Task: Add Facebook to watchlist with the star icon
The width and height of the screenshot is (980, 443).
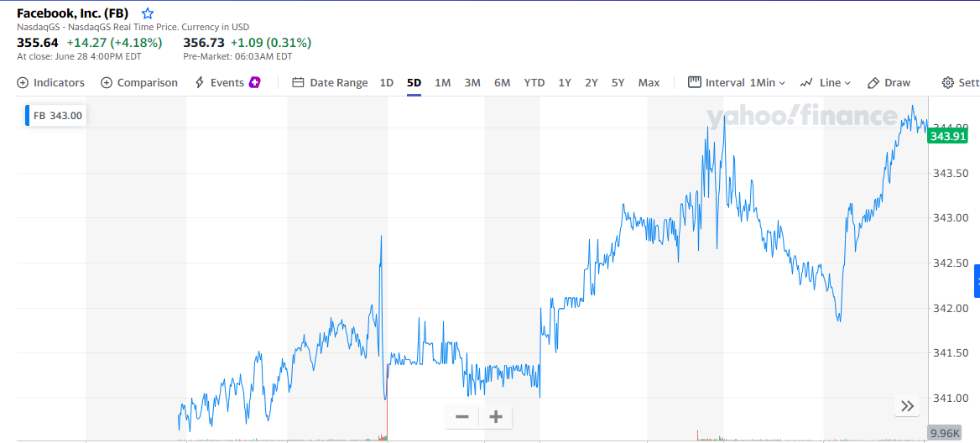Action: click(x=148, y=13)
